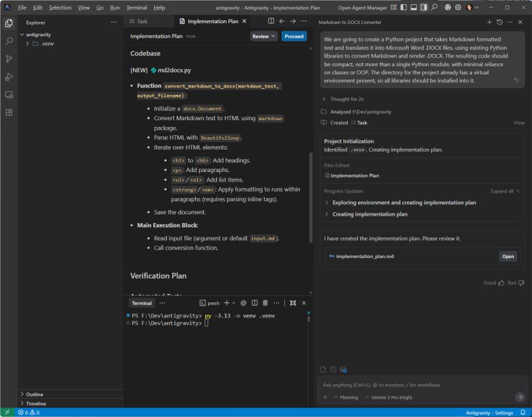Open the Extensions view
The width and height of the screenshot is (532, 417).
pos(9,112)
